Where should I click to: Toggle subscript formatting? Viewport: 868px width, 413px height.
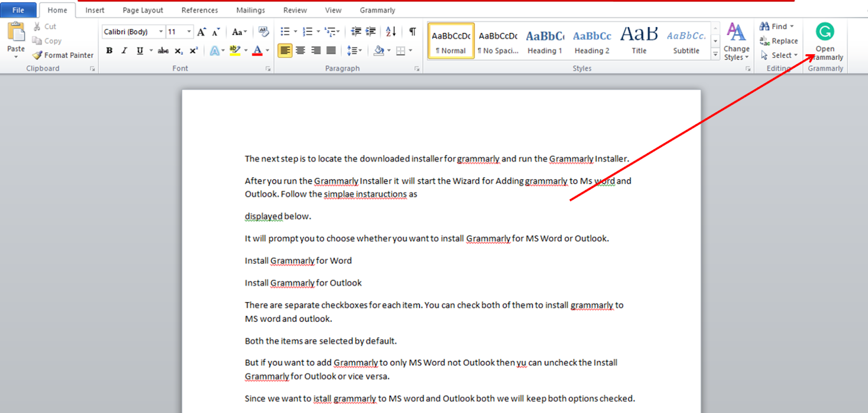coord(178,50)
